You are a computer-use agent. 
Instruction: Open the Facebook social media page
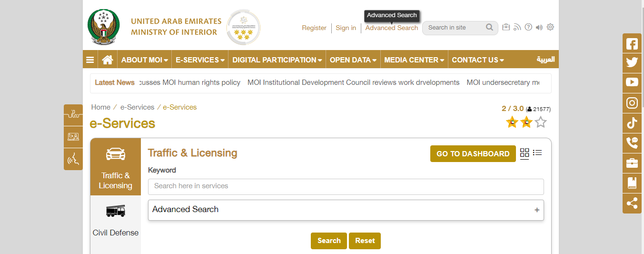pos(632,44)
